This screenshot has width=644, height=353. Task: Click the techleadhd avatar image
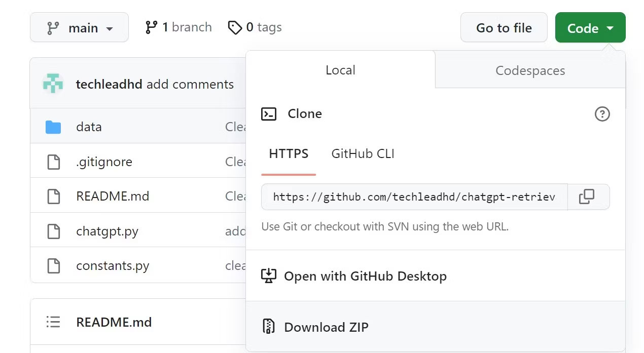(x=53, y=84)
